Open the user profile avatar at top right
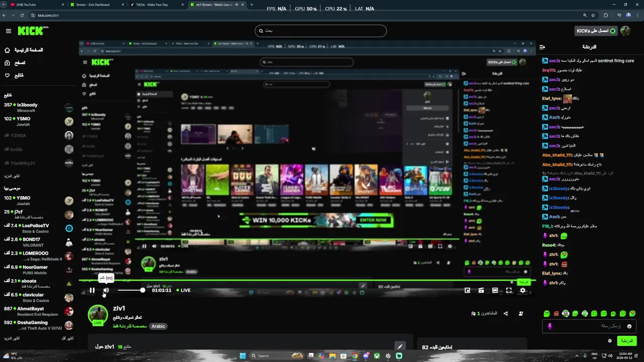 [625, 31]
